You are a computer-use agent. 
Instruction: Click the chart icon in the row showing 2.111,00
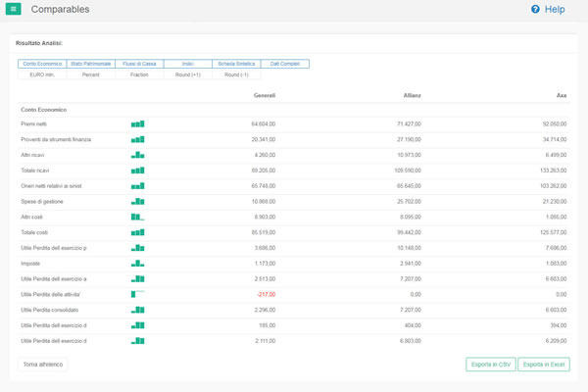click(137, 341)
